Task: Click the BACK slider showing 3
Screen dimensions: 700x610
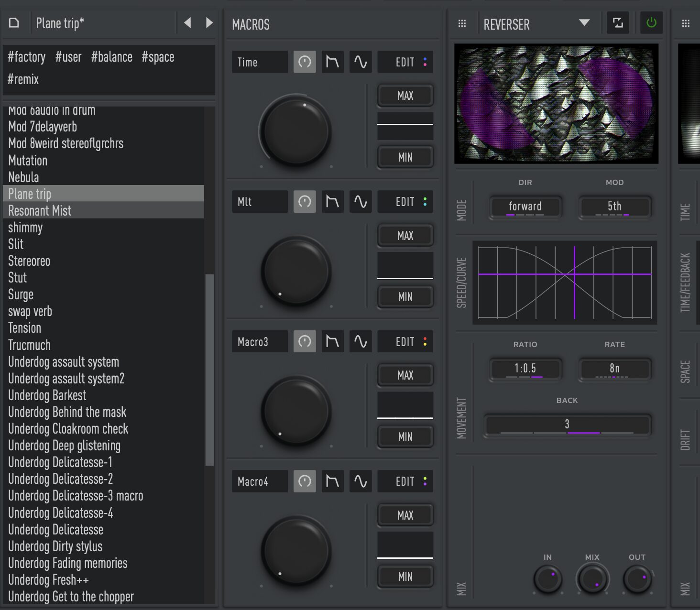Action: (x=567, y=425)
